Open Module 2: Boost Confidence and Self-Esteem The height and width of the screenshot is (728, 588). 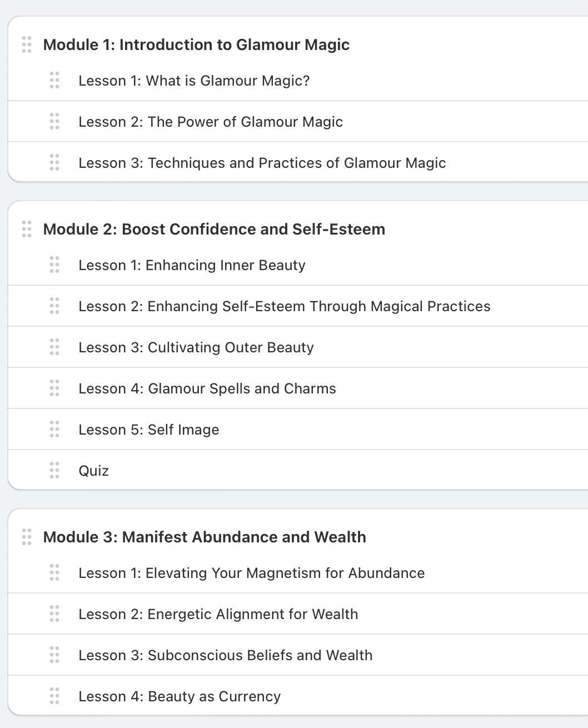click(213, 229)
